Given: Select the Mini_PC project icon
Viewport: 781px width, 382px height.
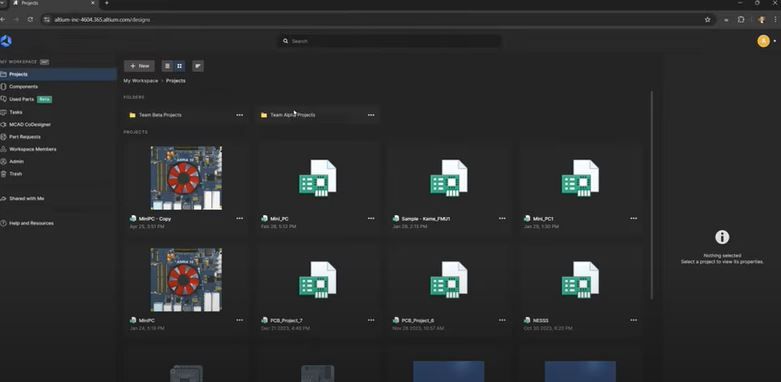Looking at the screenshot, I should 317,178.
